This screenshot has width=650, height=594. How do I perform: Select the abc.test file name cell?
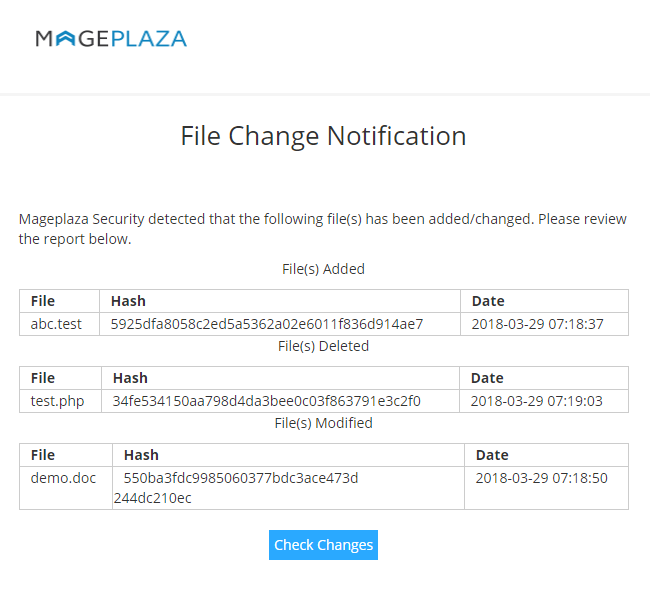[57, 324]
